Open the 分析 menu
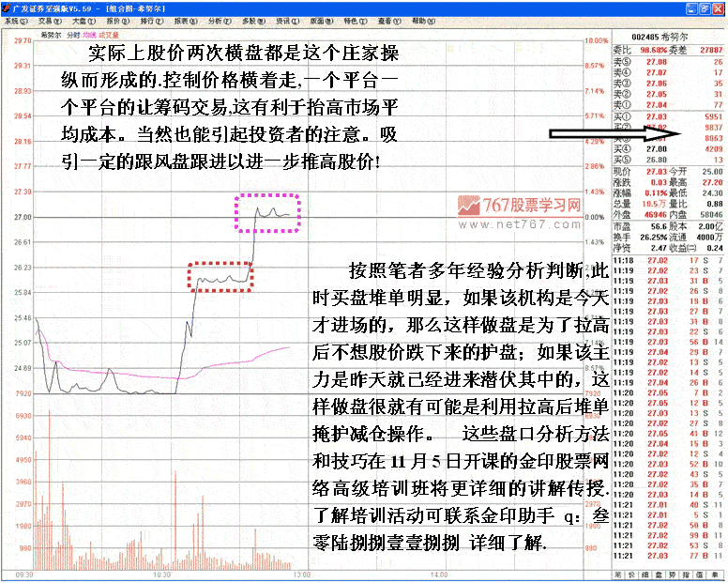 [x=216, y=19]
